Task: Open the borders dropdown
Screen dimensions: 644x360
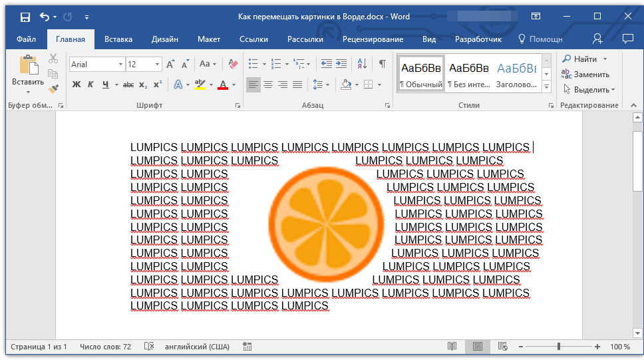Action: [x=379, y=85]
